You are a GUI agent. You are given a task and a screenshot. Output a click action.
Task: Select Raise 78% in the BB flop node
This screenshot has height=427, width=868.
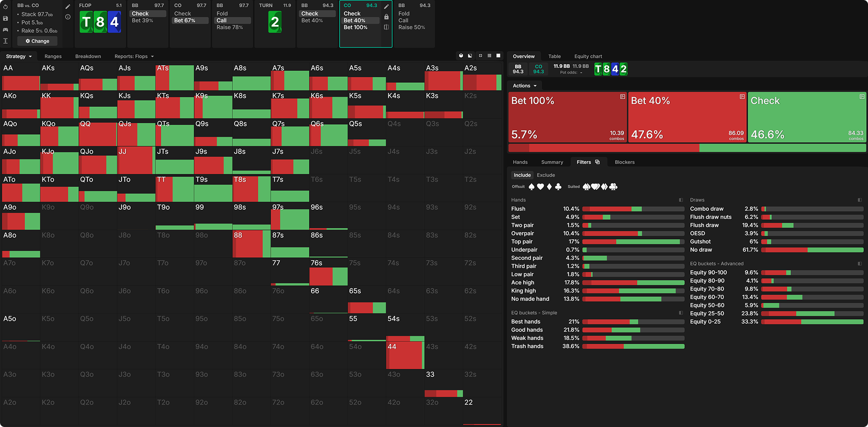(230, 27)
